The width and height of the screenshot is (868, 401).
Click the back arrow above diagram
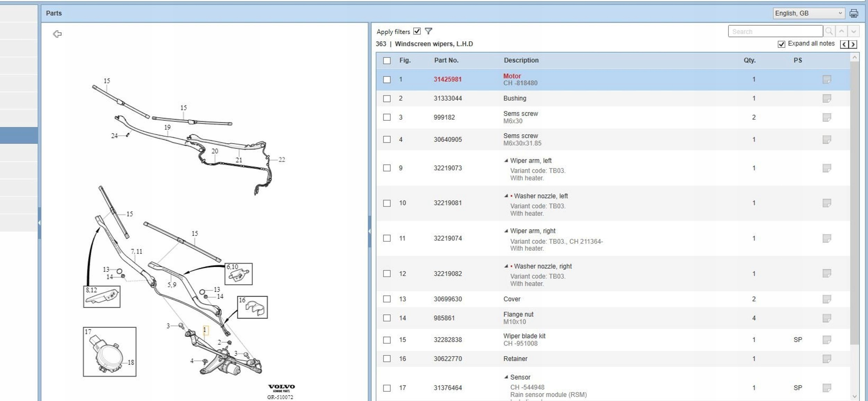(x=57, y=34)
